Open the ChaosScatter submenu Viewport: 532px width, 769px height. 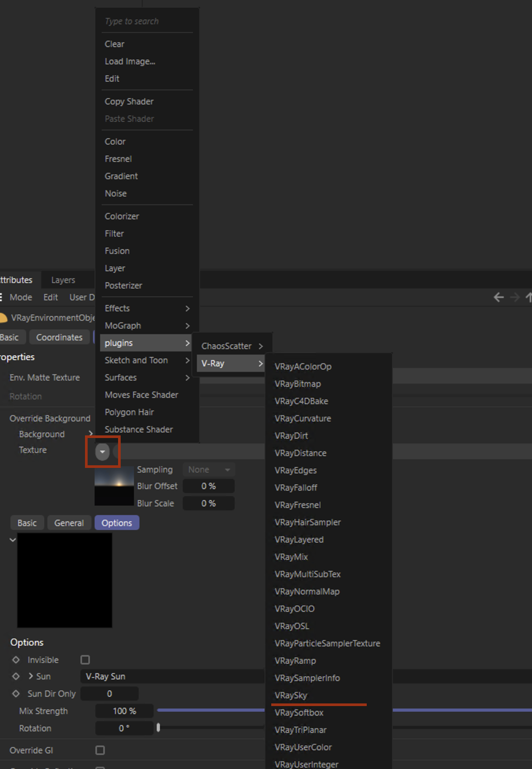pos(231,346)
